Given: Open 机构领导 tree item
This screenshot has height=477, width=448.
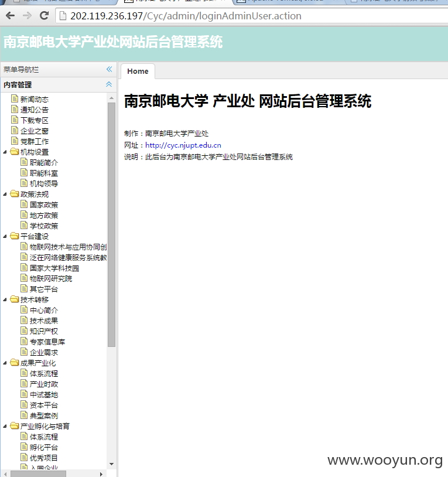Looking at the screenshot, I should (x=44, y=184).
